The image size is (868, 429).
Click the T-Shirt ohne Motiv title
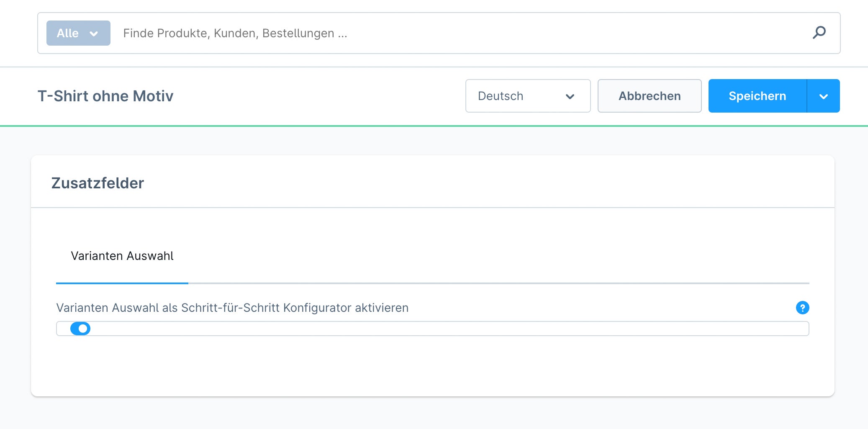(105, 96)
